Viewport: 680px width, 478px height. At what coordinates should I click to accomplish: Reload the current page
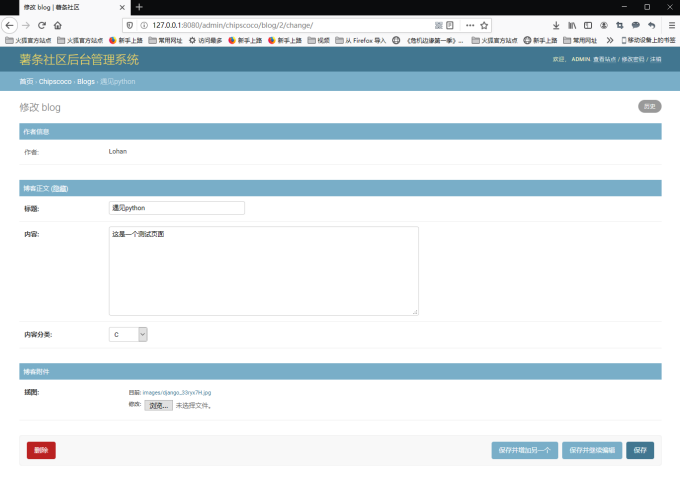[x=42, y=25]
